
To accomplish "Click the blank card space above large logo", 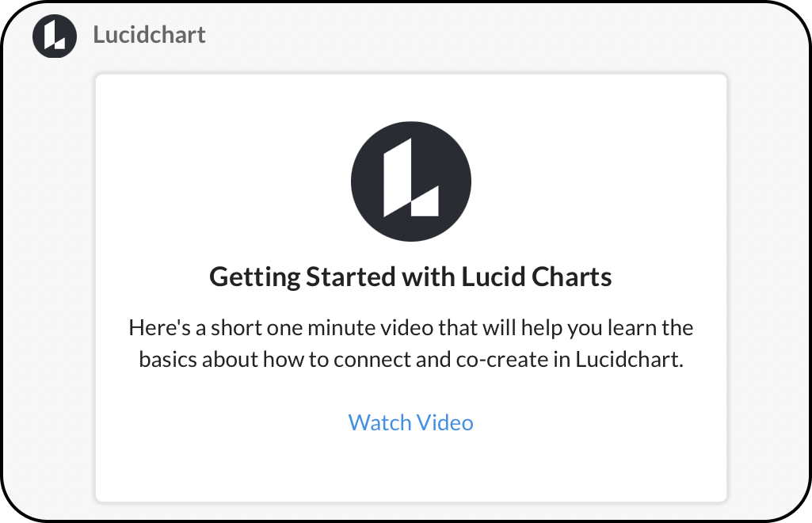I will click(410, 97).
